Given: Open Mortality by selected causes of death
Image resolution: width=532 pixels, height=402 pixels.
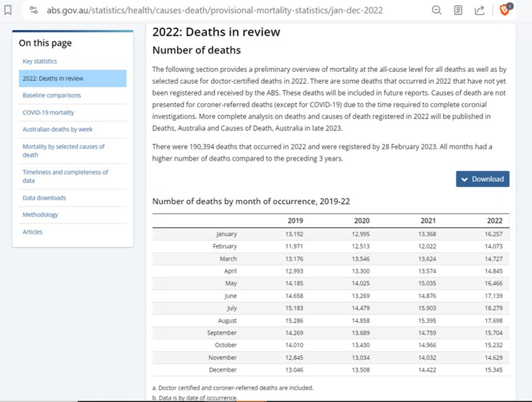Looking at the screenshot, I should [64, 151].
